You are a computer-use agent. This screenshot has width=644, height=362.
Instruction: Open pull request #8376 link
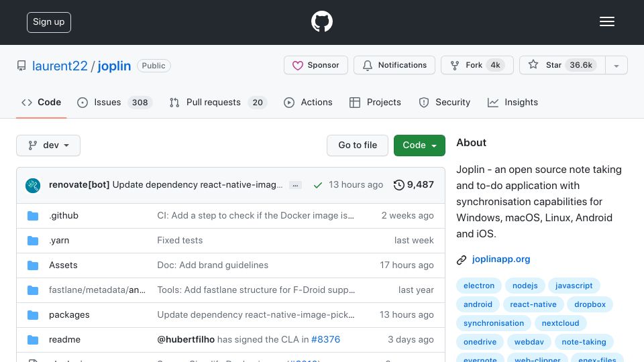(x=326, y=339)
